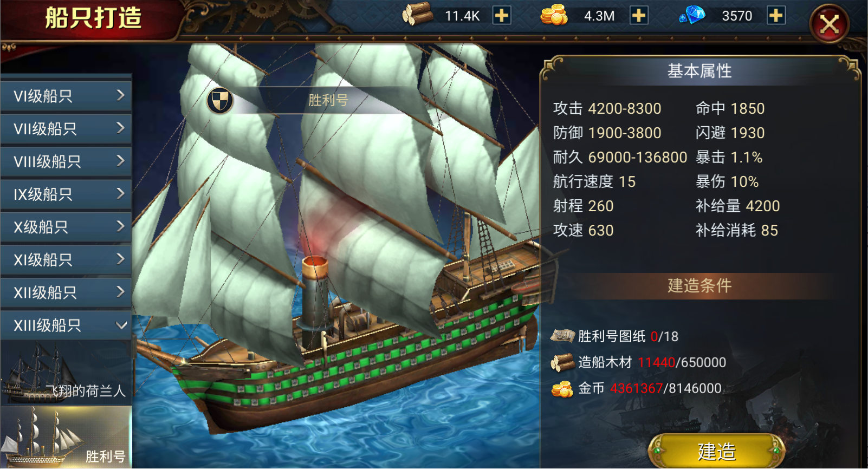Select the VII级船只 menu item
This screenshot has width=868, height=469.
pos(66,129)
